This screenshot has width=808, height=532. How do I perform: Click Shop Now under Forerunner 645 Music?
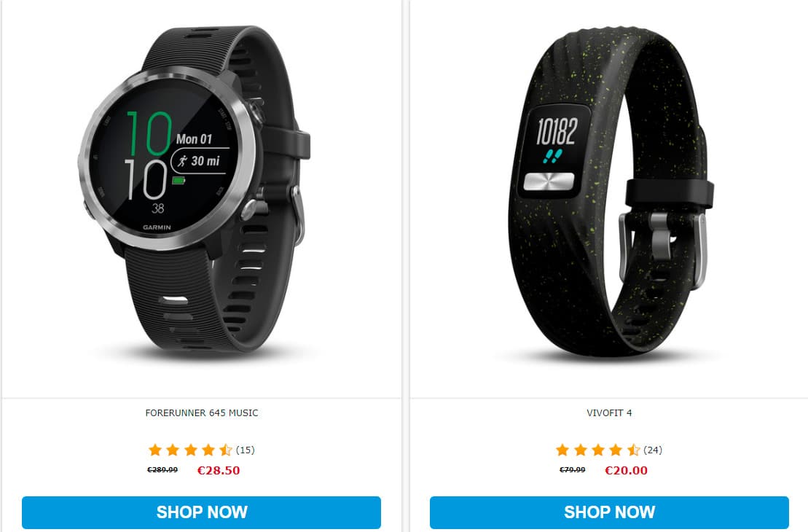202,512
